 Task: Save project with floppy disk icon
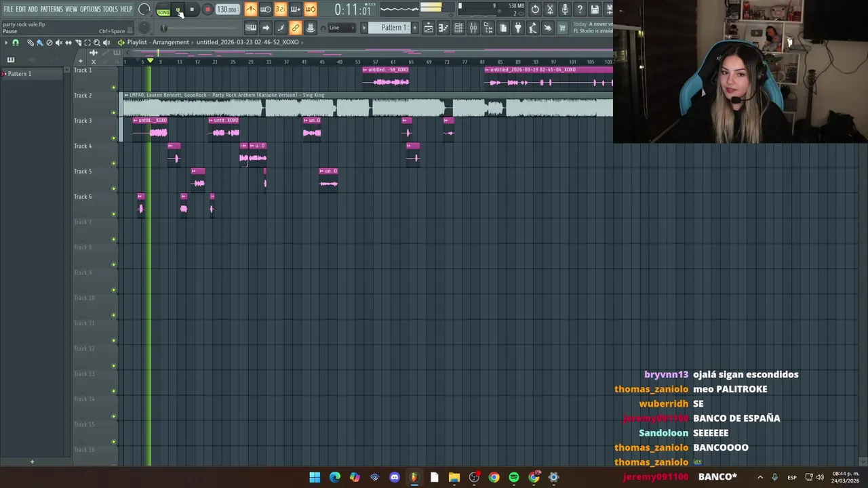[595, 9]
